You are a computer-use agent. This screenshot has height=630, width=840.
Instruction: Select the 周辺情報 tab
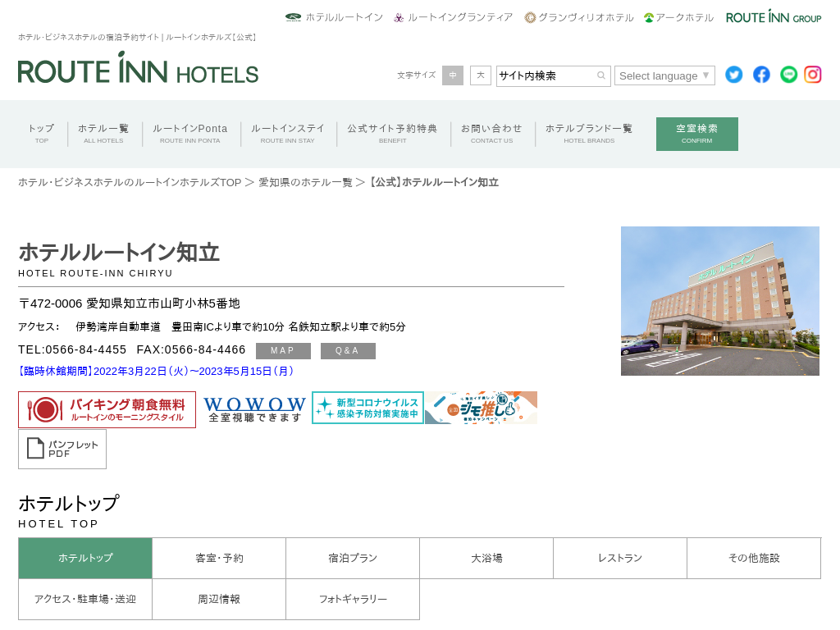[219, 599]
